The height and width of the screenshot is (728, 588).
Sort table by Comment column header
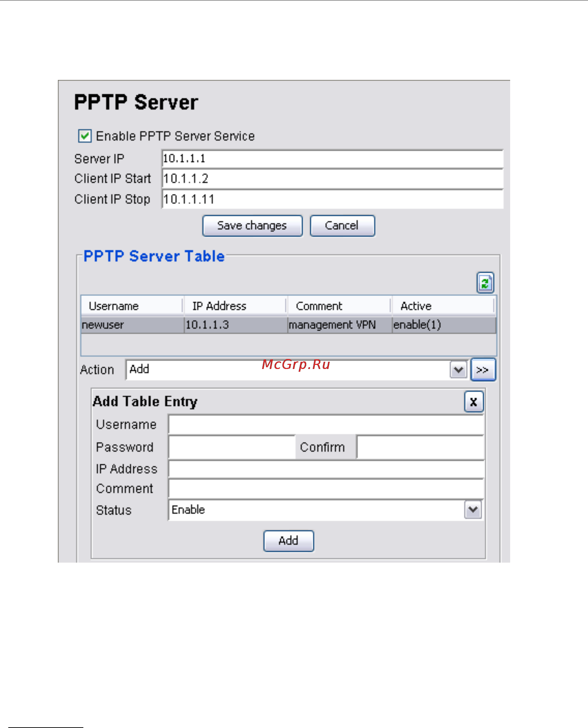340,306
